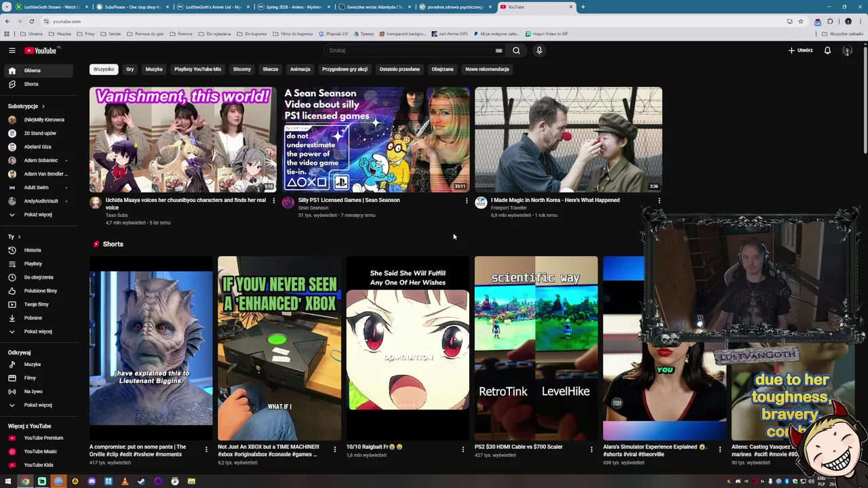The height and width of the screenshot is (488, 868).
Task: Open a new browser tab
Action: click(x=583, y=7)
